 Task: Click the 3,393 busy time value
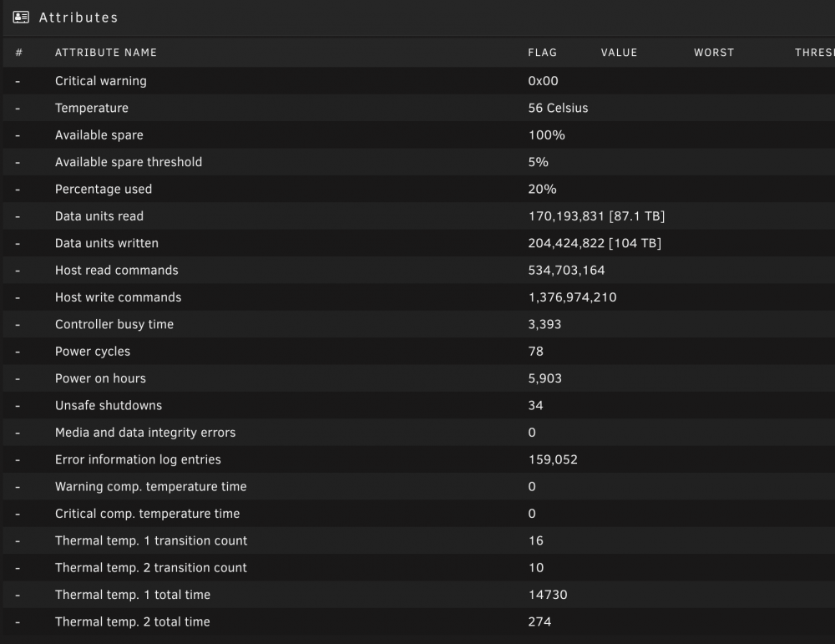544,324
